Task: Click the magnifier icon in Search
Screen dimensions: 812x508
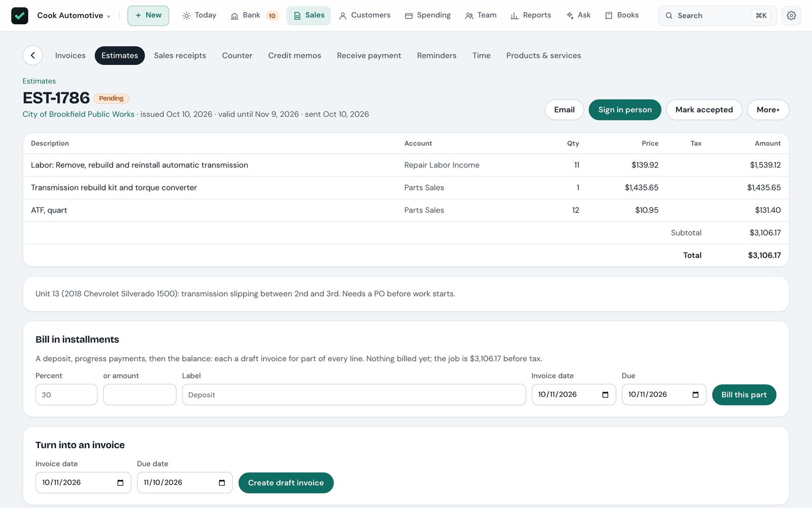Action: [669, 16]
